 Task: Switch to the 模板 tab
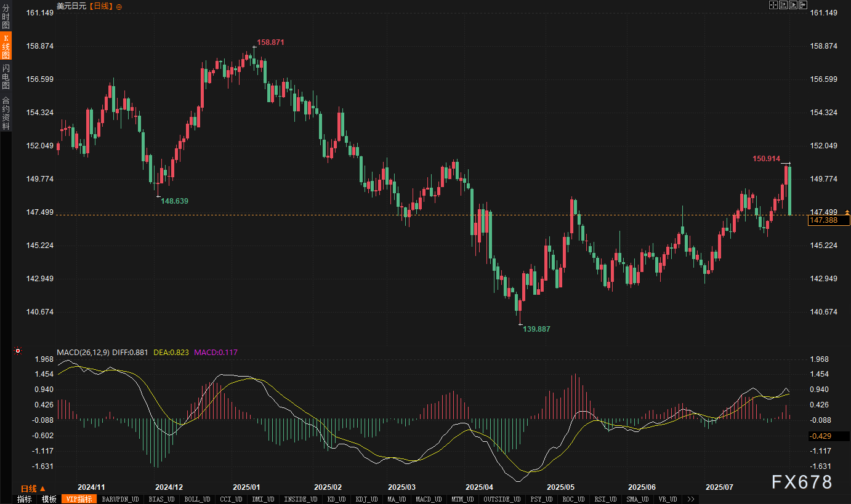click(49, 499)
